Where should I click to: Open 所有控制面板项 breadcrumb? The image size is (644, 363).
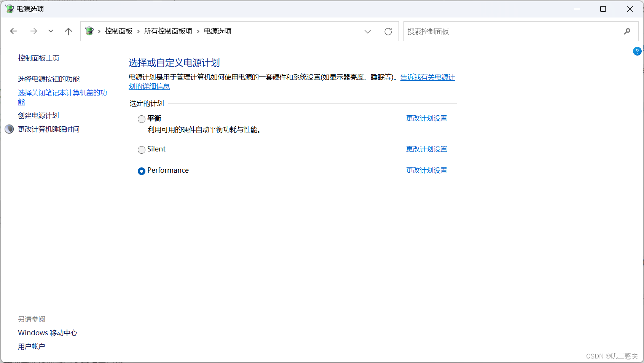pyautogui.click(x=168, y=31)
